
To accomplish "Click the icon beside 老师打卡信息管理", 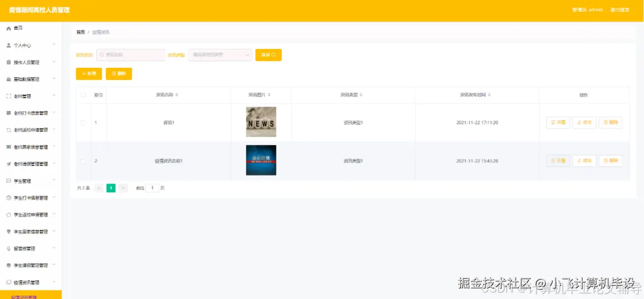I will [x=8, y=113].
